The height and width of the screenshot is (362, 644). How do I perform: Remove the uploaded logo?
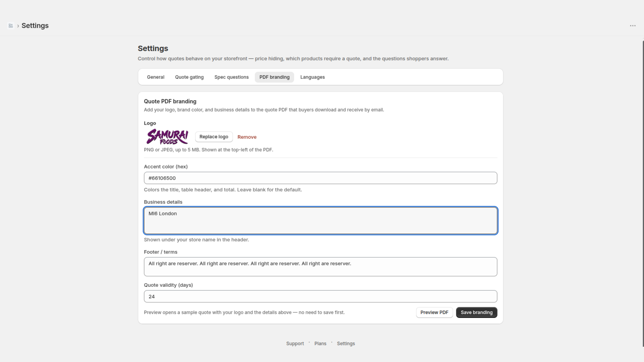pos(247,137)
